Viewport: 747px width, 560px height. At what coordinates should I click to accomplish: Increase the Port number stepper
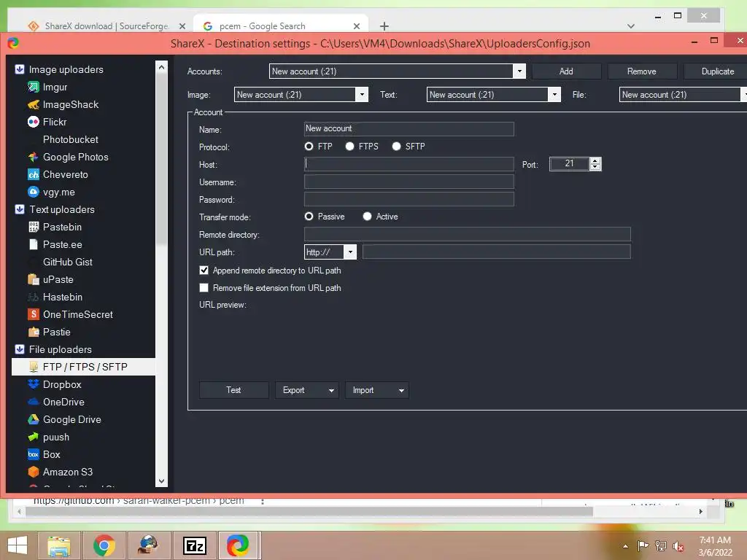[x=595, y=160]
